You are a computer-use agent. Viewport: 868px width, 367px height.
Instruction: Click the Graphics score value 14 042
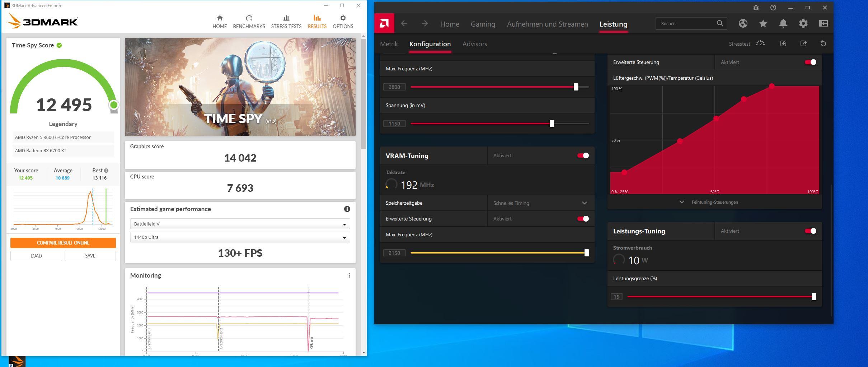coord(240,158)
